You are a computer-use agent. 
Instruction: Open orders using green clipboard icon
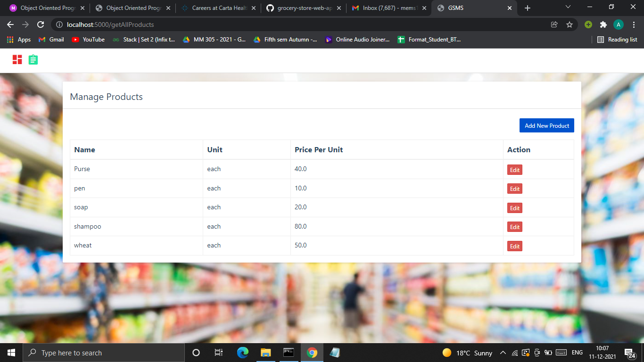pos(33,60)
